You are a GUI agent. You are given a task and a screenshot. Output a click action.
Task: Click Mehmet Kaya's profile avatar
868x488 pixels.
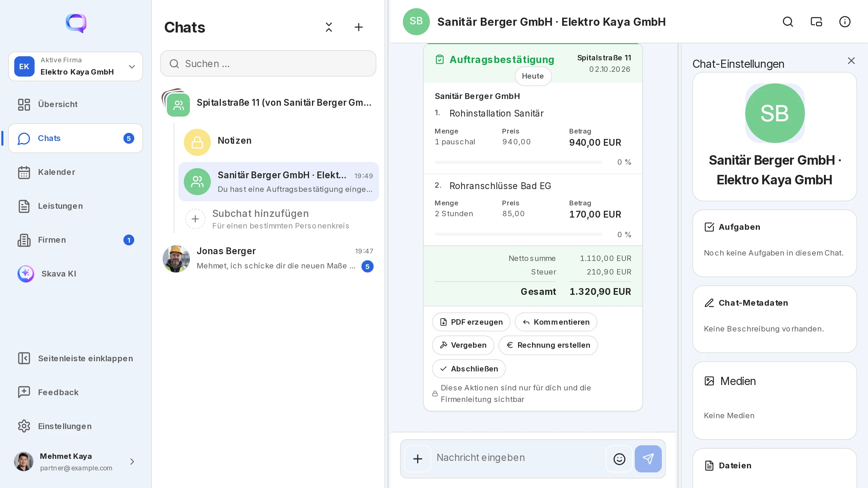point(24,462)
